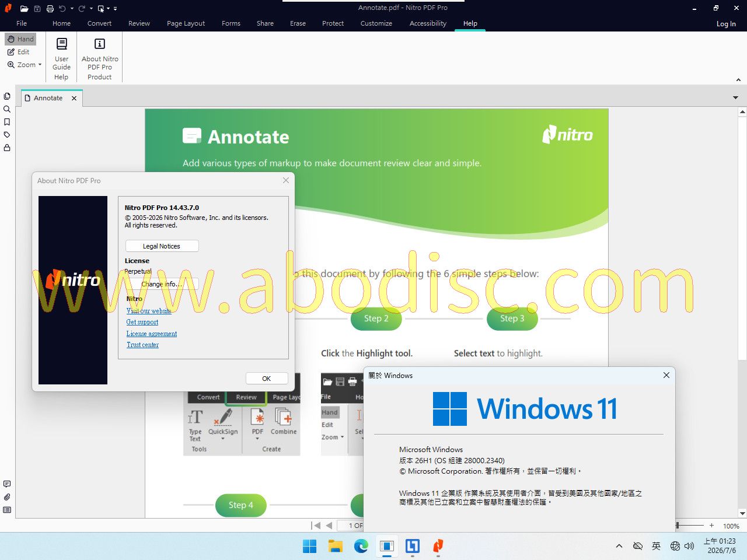The width and height of the screenshot is (747, 560).
Task: Open the Tags pane in left sidebar
Action: tap(7, 135)
